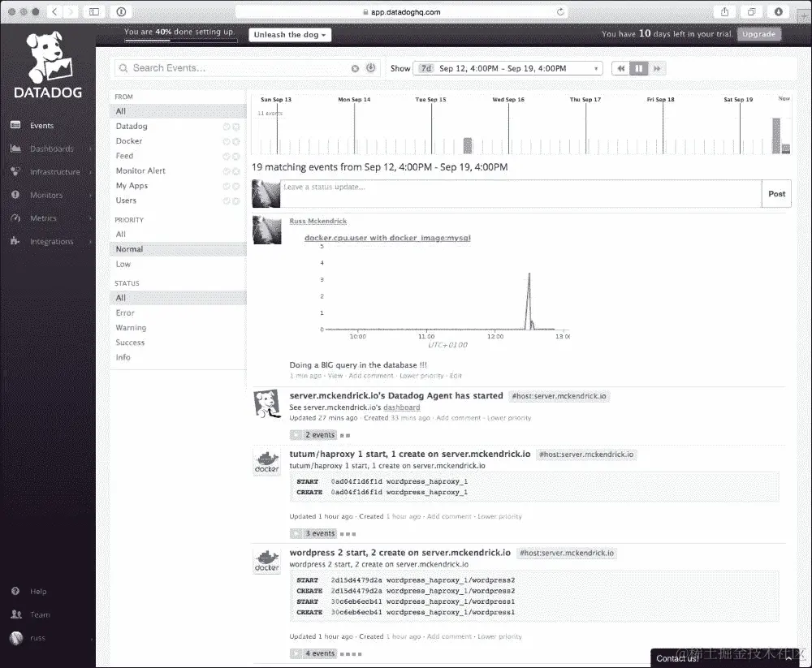Open the dashboard link for server.mckendrick.io
The width and height of the screenshot is (812, 668).
click(x=401, y=407)
